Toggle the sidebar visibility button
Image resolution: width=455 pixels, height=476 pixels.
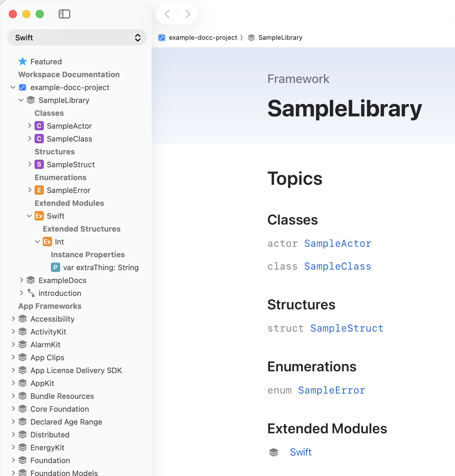(x=64, y=14)
